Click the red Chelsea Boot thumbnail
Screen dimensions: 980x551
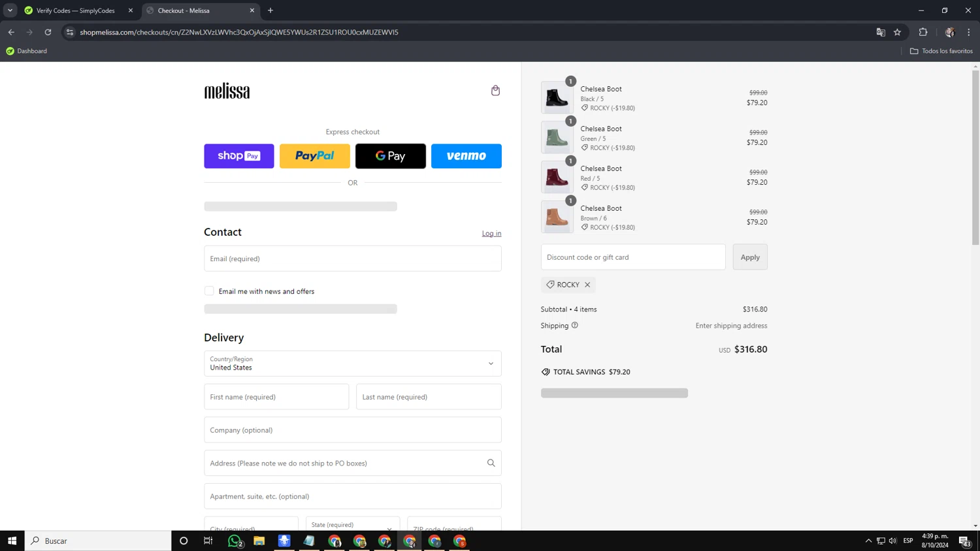[557, 178]
